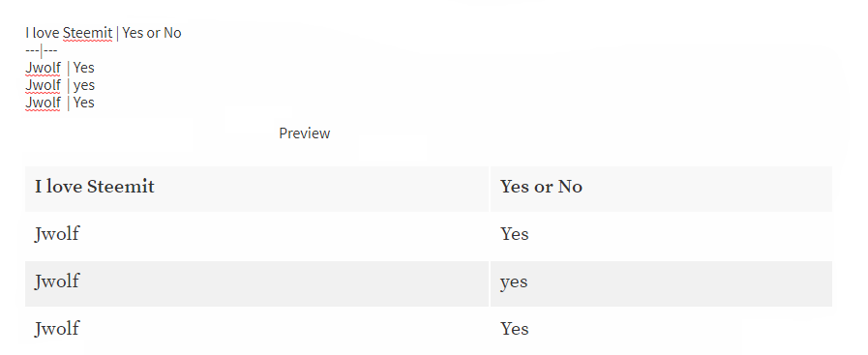
Task: Click the last Jwolf | Yes editor line
Action: 60,103
